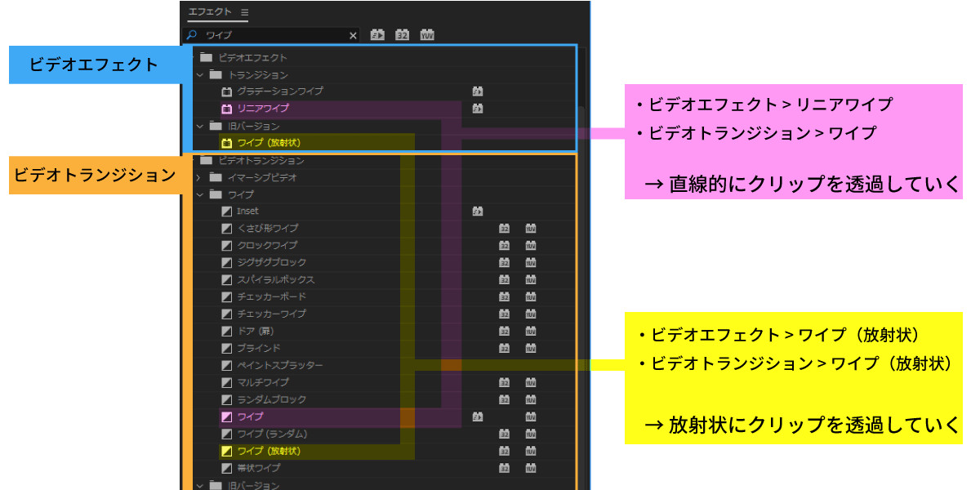Select the チェッカーボード transition icon
The height and width of the screenshot is (490, 980).
coord(227,297)
